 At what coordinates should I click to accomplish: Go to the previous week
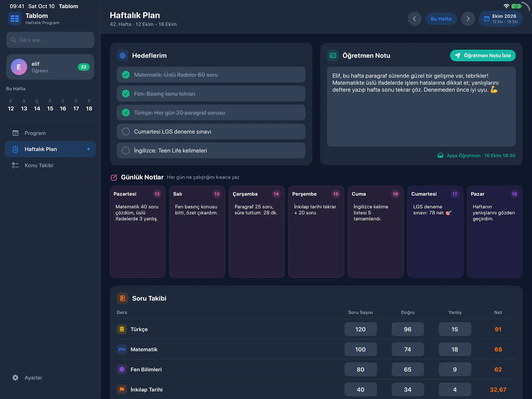[x=414, y=19]
